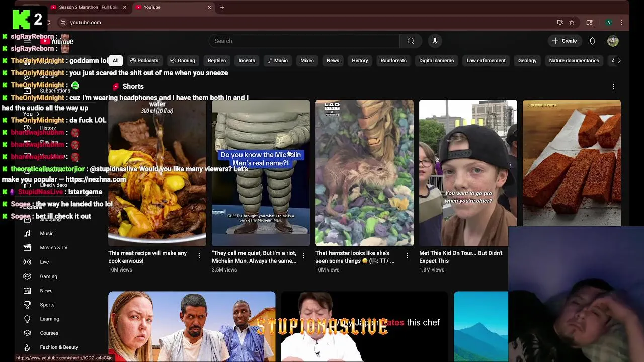Open Chrome's three-dot menu
The width and height of the screenshot is (644, 362).
[621, 22]
